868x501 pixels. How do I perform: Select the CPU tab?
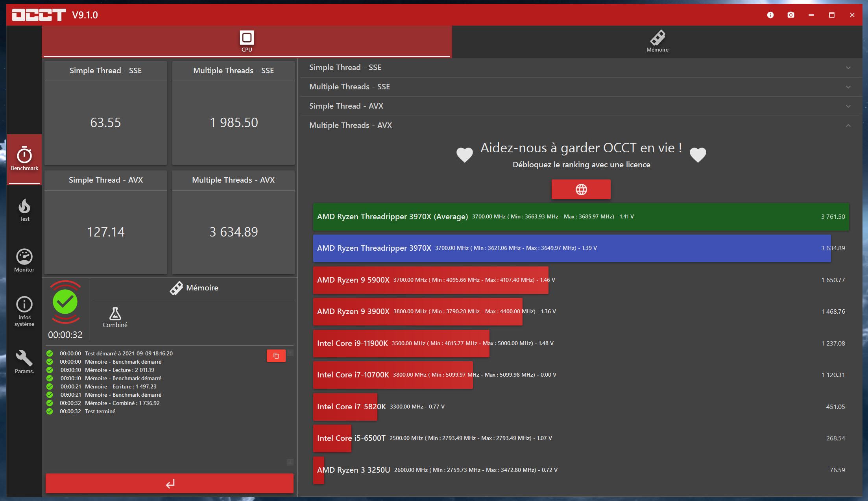click(x=247, y=41)
